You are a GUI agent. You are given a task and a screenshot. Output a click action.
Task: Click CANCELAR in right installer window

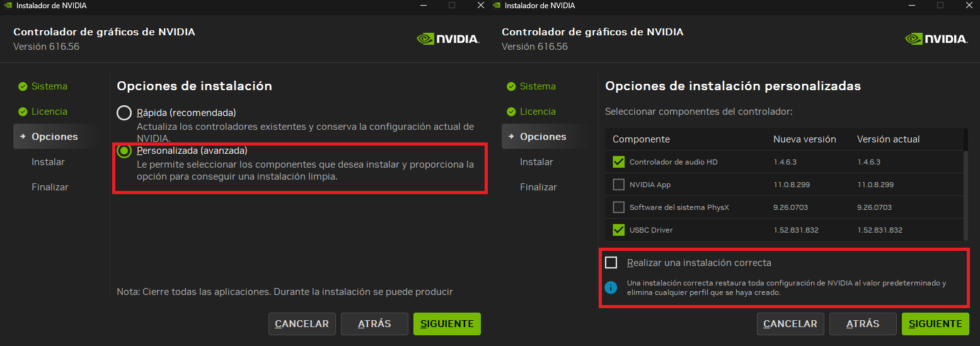tap(790, 324)
